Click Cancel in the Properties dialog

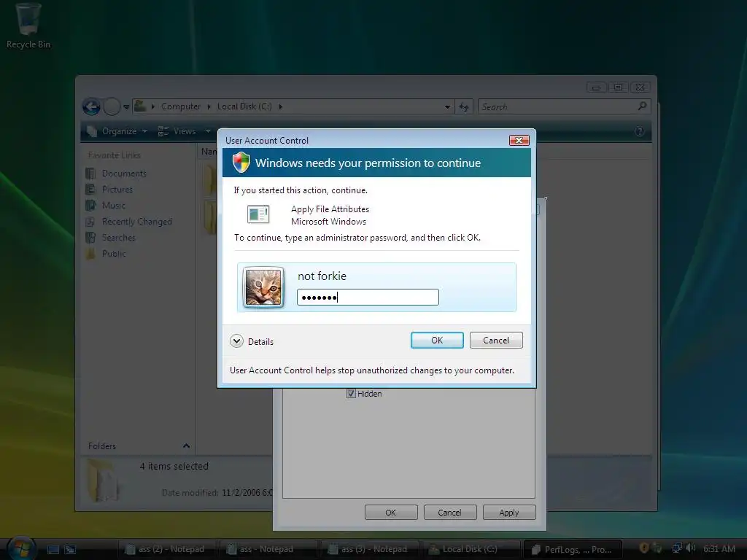point(449,513)
